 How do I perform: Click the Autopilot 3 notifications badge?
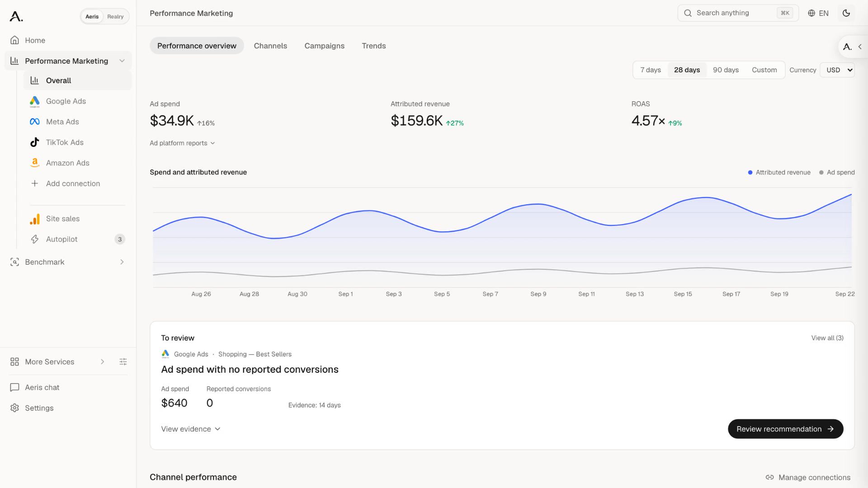[120, 239]
